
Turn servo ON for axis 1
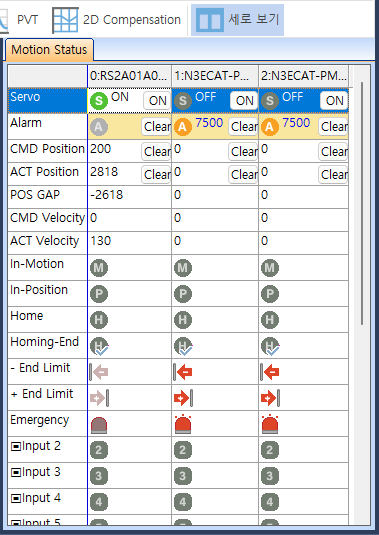(244, 101)
